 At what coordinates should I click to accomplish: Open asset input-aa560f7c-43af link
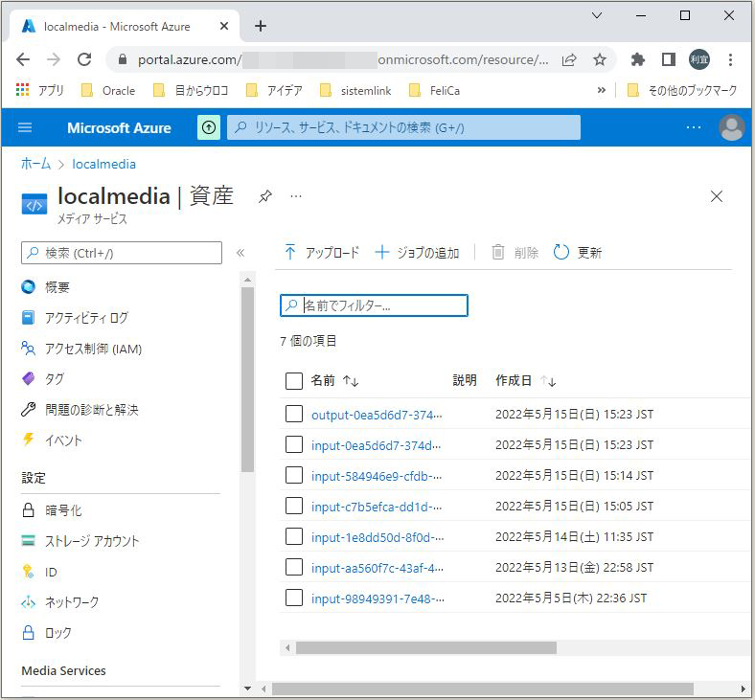point(377,568)
